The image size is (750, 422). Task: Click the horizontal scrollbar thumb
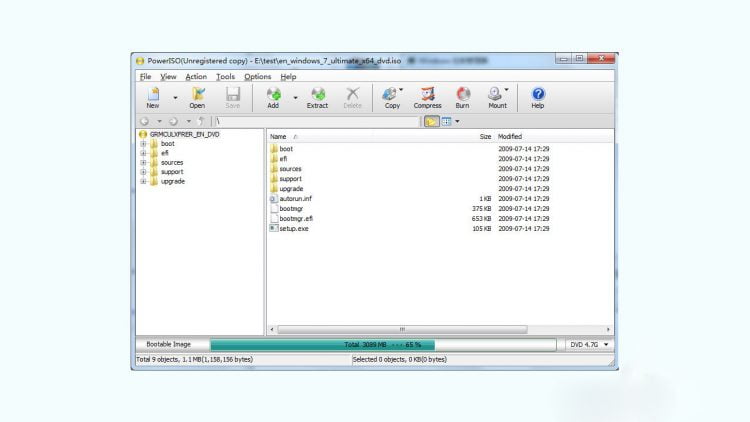click(x=402, y=330)
